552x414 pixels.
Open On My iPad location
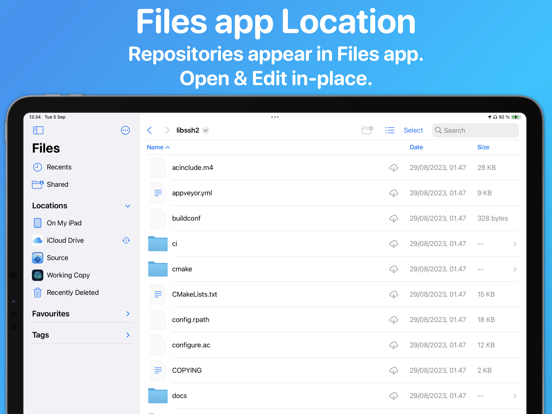point(81,223)
